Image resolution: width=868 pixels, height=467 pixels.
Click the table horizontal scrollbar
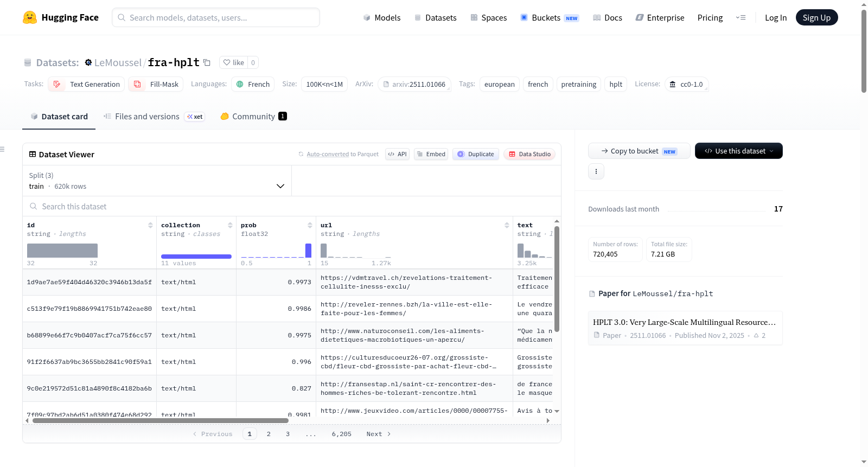tap(161, 420)
